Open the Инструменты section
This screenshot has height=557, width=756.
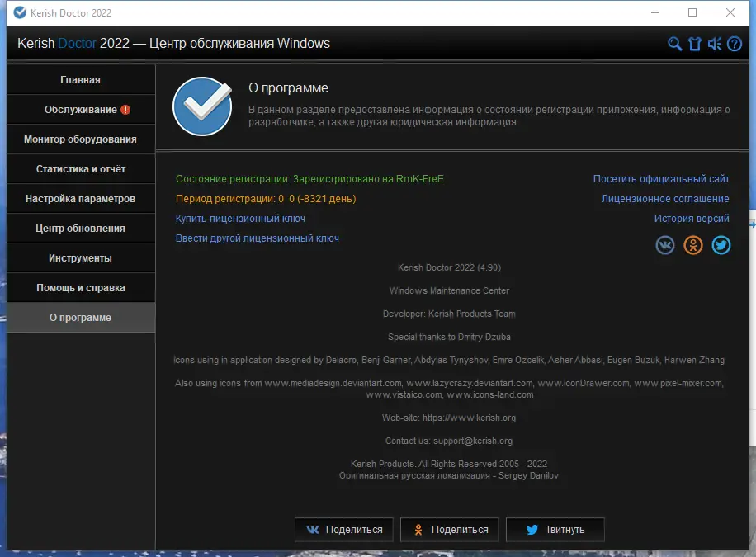click(81, 258)
